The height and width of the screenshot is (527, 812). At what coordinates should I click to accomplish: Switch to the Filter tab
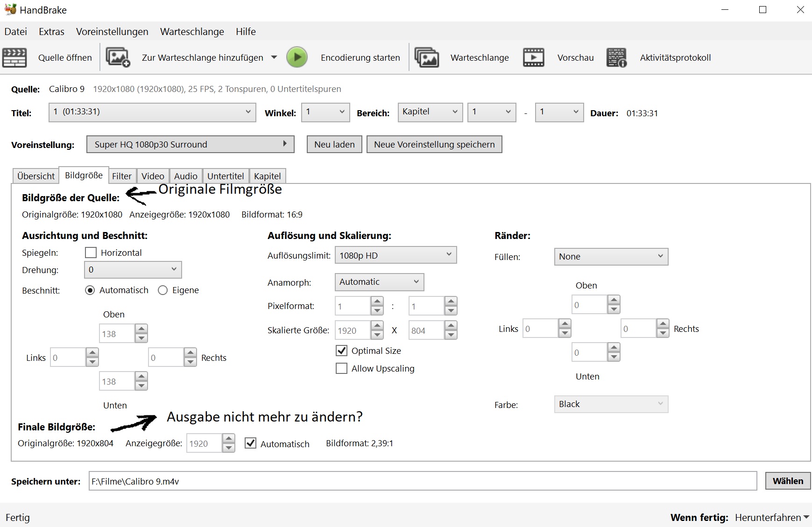[x=122, y=176]
